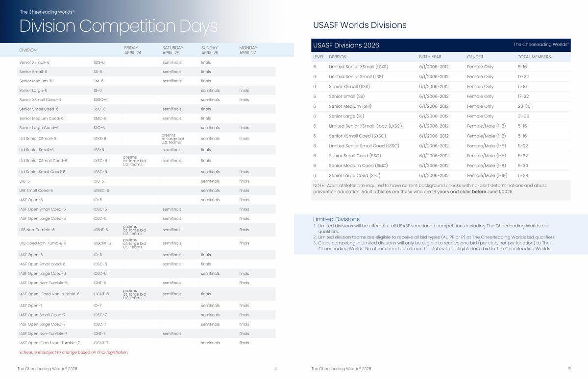The width and height of the screenshot is (588, 380).
Task: Select the Senior Large (SL) division row
Action: coord(346,116)
